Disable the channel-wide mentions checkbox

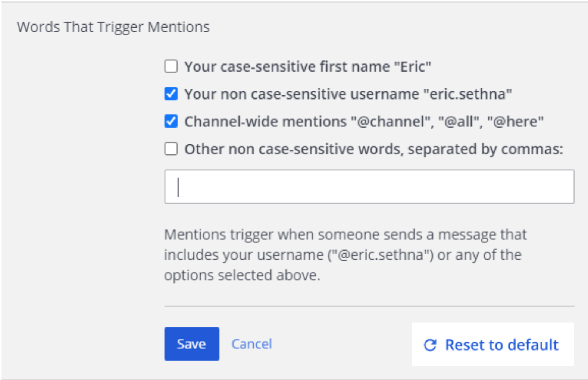171,122
